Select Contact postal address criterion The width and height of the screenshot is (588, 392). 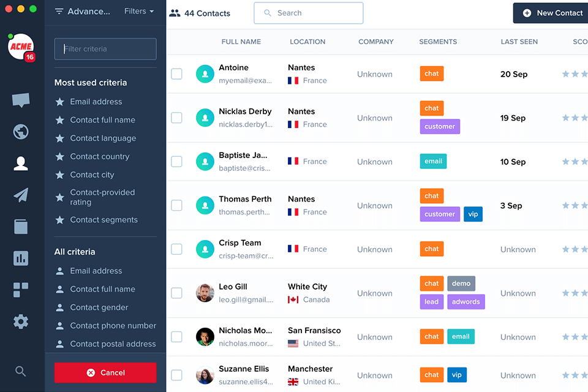point(113,344)
